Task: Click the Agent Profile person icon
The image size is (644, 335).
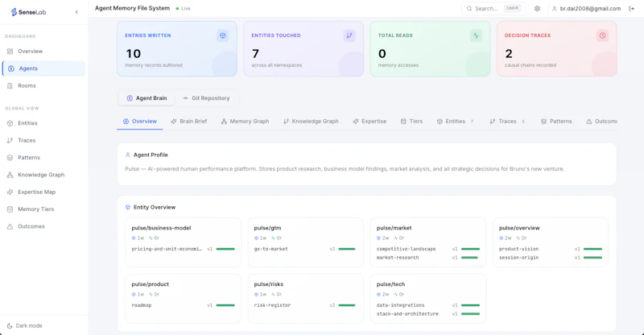Action: 128,155
